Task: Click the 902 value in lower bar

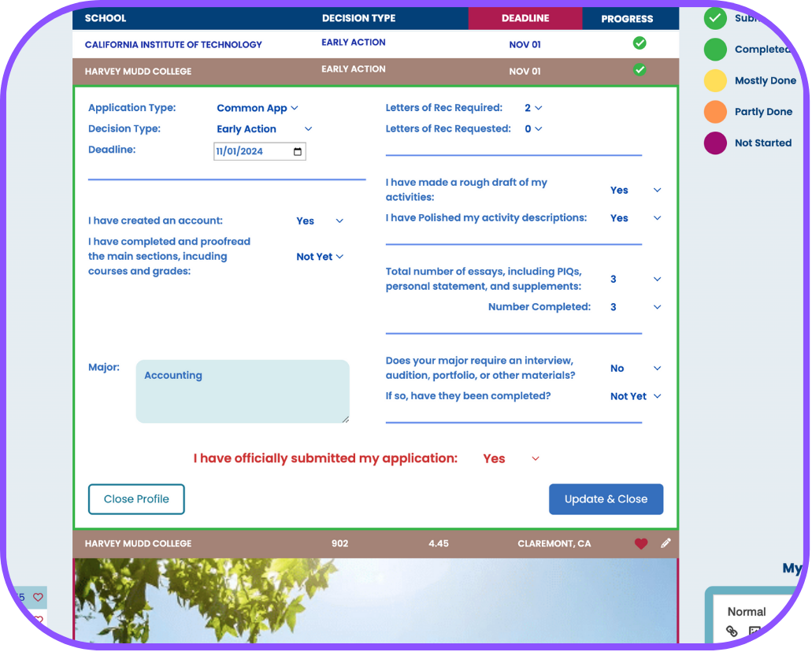Action: [339, 544]
